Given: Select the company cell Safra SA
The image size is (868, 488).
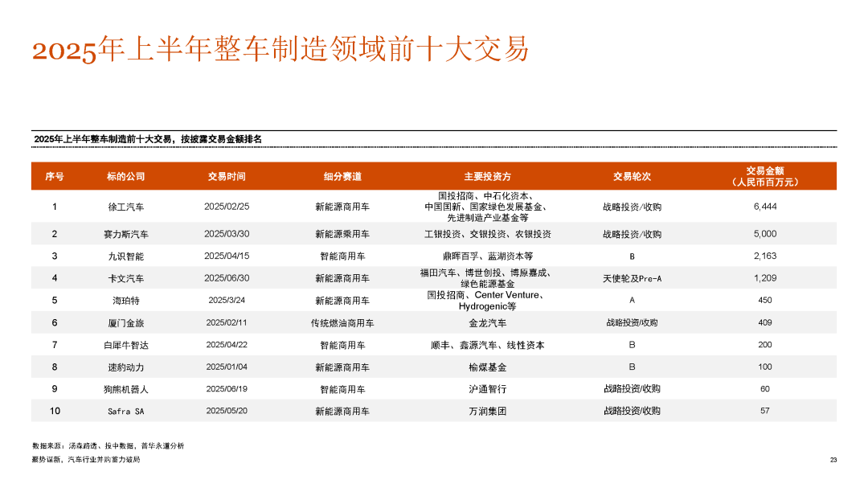Looking at the screenshot, I should click(x=125, y=412).
